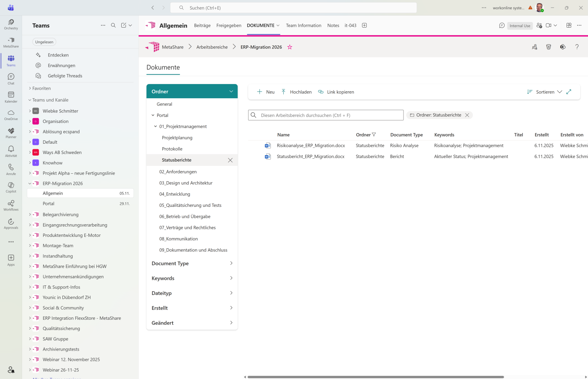Open OneDrive from the left rail

(x=11, y=114)
